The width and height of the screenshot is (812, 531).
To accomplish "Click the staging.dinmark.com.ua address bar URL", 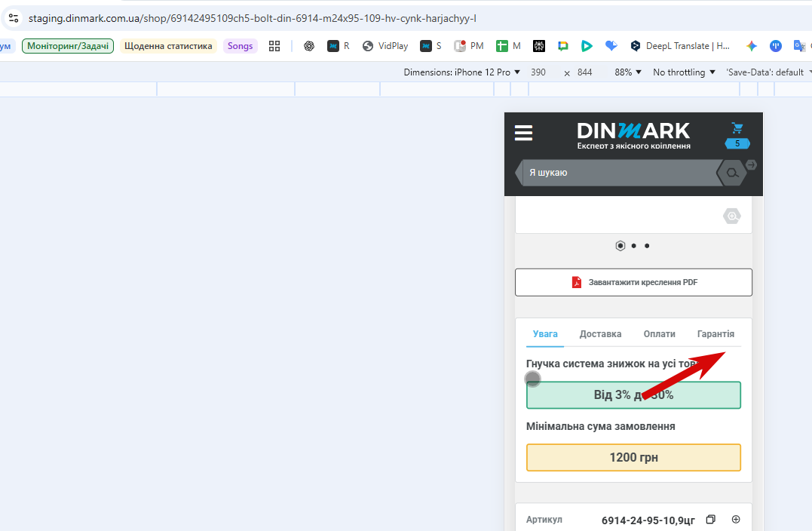I will [x=253, y=19].
